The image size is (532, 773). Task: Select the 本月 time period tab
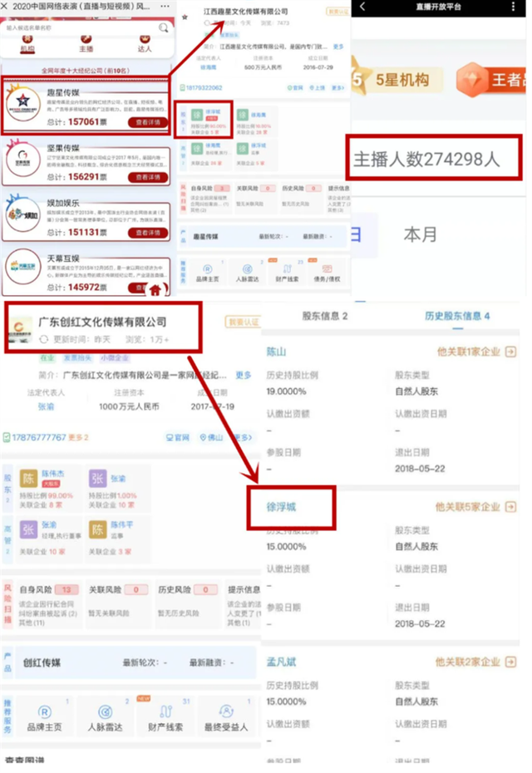(420, 234)
